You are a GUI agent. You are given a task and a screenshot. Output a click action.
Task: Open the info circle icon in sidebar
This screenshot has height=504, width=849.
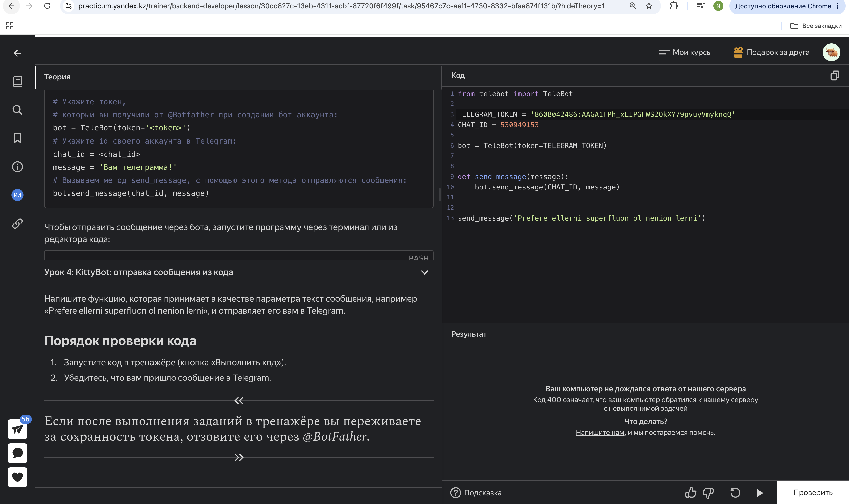17,167
